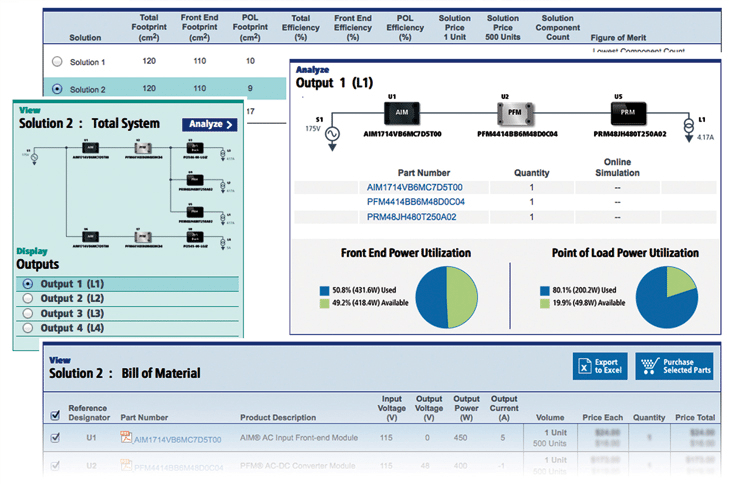Click the shopping cart purchase icon
The width and height of the screenshot is (729, 484).
pos(648,366)
